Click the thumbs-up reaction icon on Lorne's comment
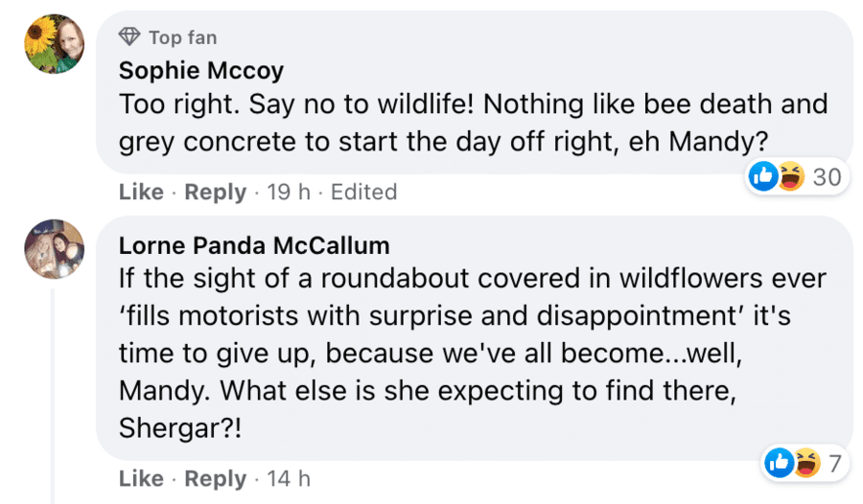The height and width of the screenshot is (504, 863). (x=780, y=464)
